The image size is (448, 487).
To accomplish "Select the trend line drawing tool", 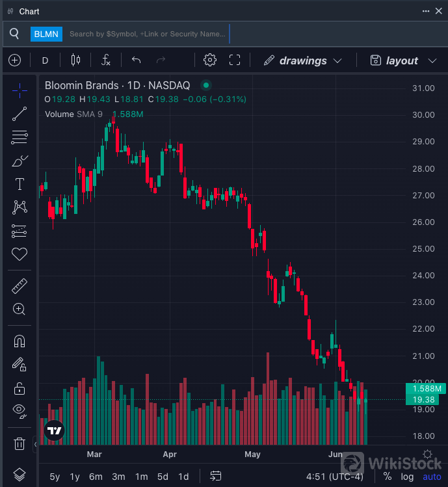I will tap(20, 114).
